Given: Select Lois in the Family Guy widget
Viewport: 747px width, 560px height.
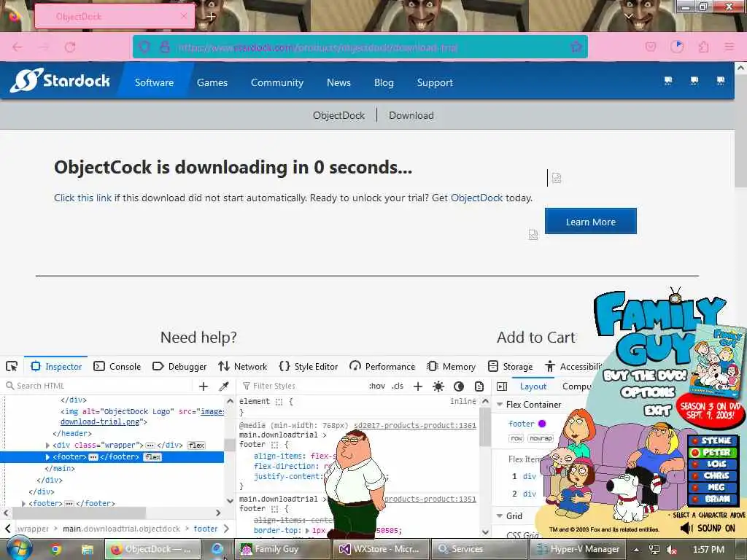Looking at the screenshot, I should pos(712,464).
